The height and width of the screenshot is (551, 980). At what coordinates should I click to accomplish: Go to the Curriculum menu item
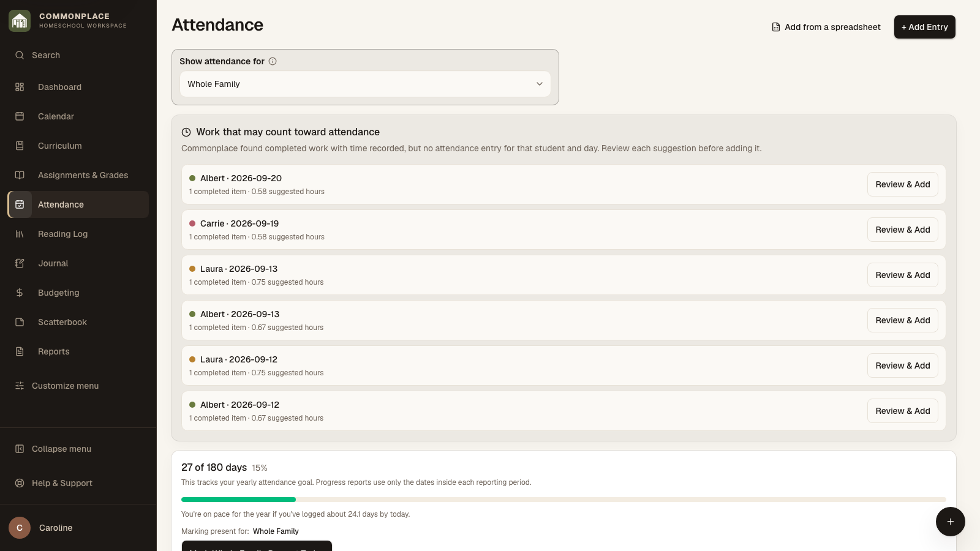tap(78, 146)
